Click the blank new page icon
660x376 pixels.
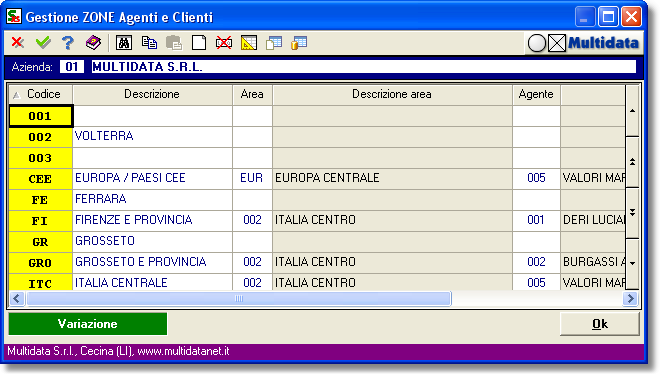coord(199,43)
